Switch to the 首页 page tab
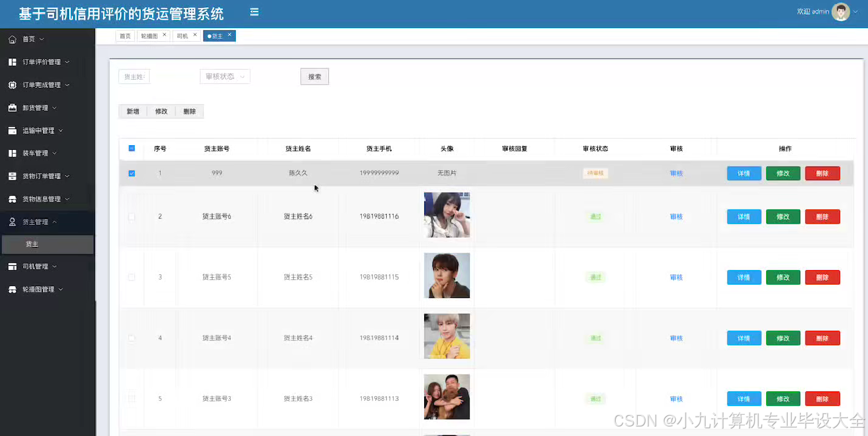The height and width of the screenshot is (436, 868). click(x=125, y=36)
